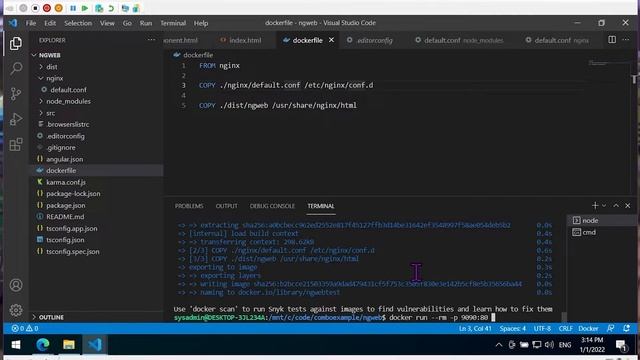Close the terminal panel

point(628,205)
